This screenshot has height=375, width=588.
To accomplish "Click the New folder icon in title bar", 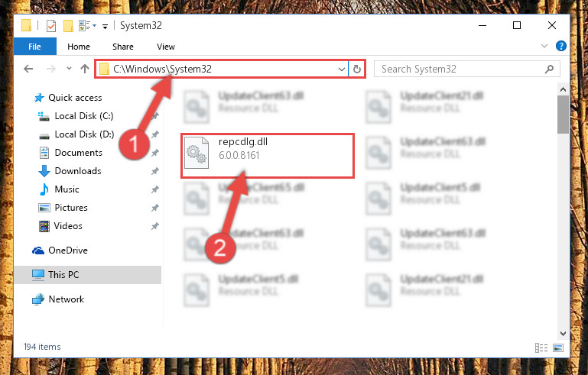I will point(68,26).
